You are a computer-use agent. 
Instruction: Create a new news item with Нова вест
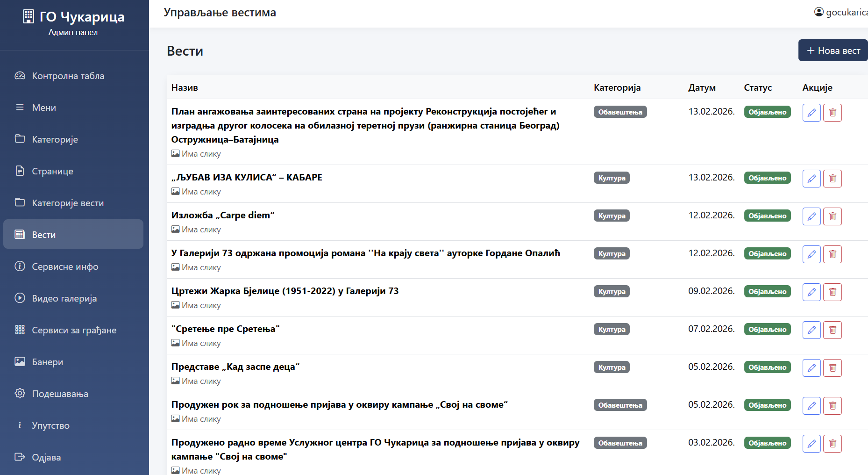click(x=833, y=50)
